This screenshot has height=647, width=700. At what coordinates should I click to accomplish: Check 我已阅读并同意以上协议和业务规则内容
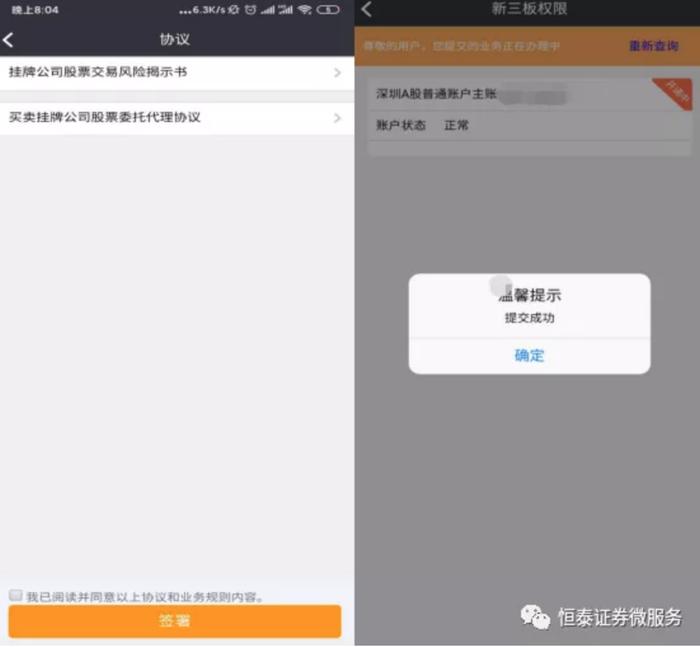click(16, 595)
